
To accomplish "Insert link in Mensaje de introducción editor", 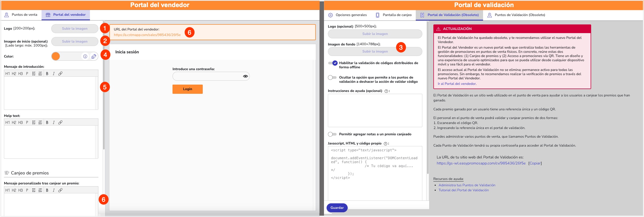I will 60,74.
